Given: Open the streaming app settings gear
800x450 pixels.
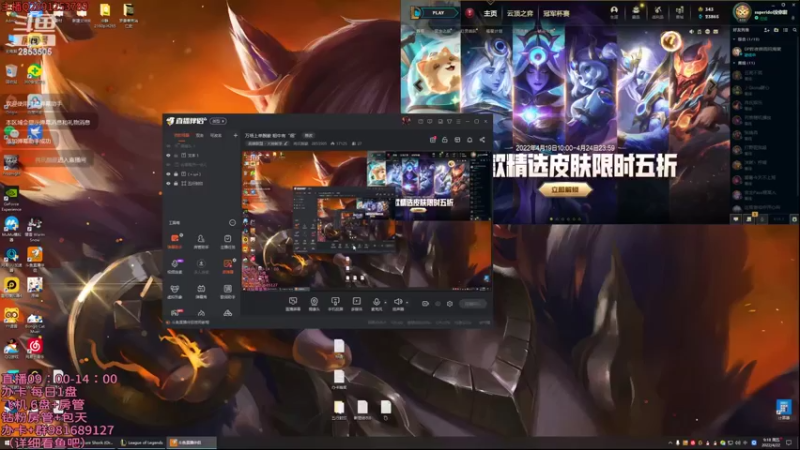Looking at the screenshot, I should click(x=449, y=304).
